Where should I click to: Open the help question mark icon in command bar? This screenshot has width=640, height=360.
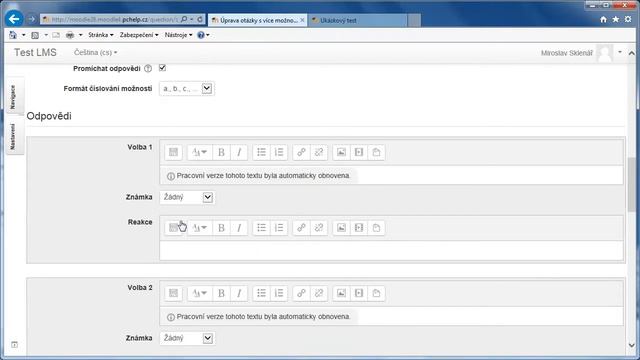(200, 35)
